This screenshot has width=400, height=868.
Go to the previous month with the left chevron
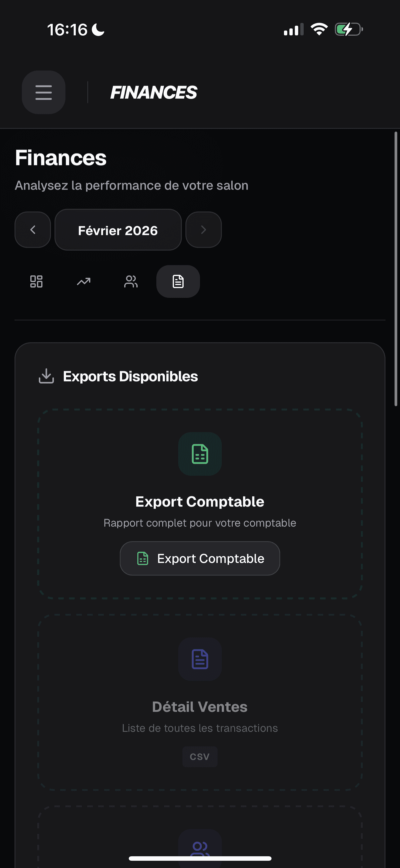click(33, 230)
